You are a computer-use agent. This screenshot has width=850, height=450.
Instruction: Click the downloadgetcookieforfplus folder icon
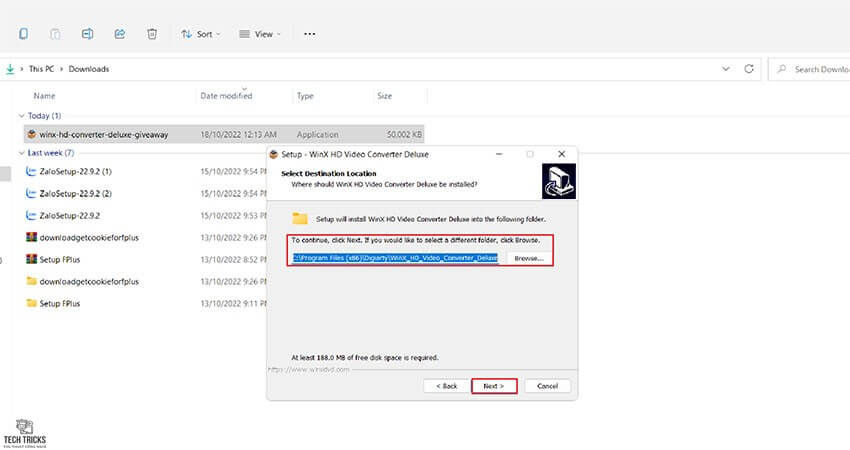31,281
